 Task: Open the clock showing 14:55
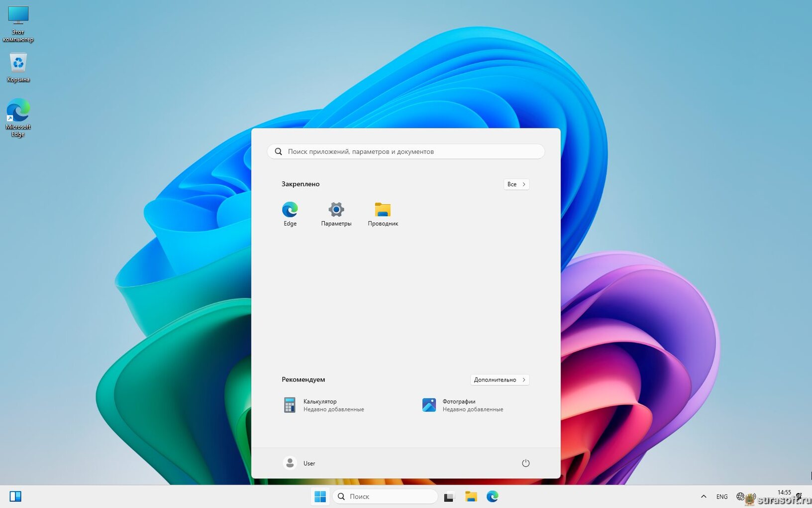click(x=784, y=493)
